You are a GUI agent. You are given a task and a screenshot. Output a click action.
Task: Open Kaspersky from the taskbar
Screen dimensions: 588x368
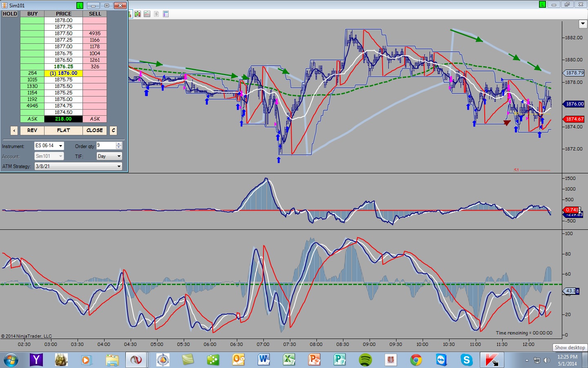pyautogui.click(x=492, y=360)
